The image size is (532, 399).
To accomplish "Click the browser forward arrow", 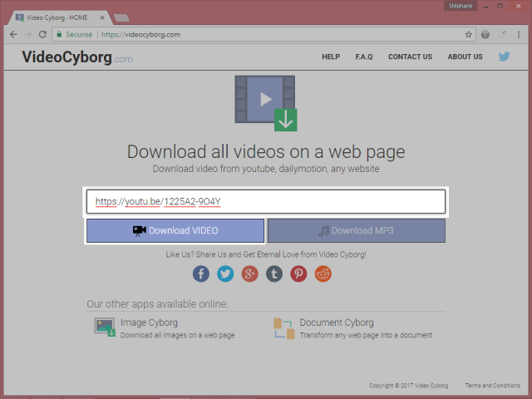I will coord(28,34).
